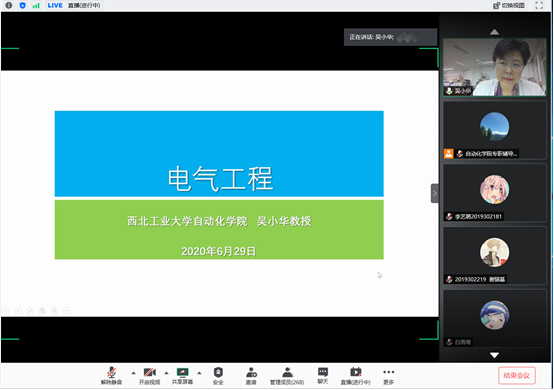The width and height of the screenshot is (554, 390).
Task: Click Switch View (切换视图) button
Action: (509, 5)
